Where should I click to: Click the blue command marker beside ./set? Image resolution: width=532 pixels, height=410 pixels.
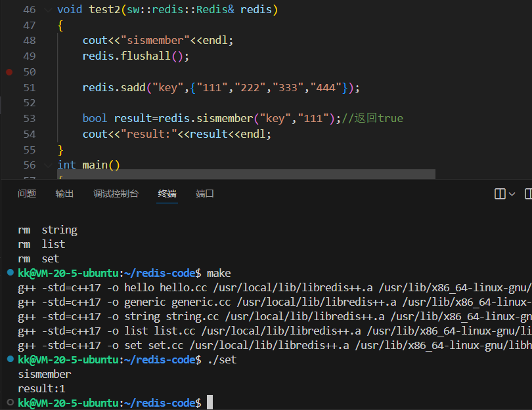[10, 359]
